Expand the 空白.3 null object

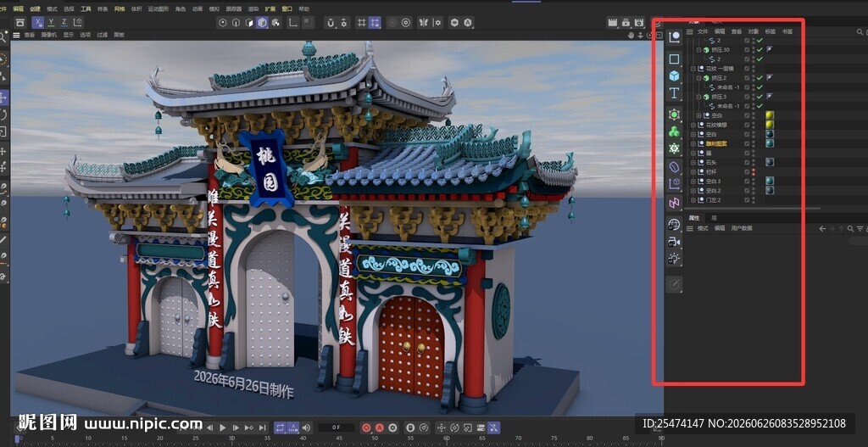pyautogui.click(x=693, y=182)
